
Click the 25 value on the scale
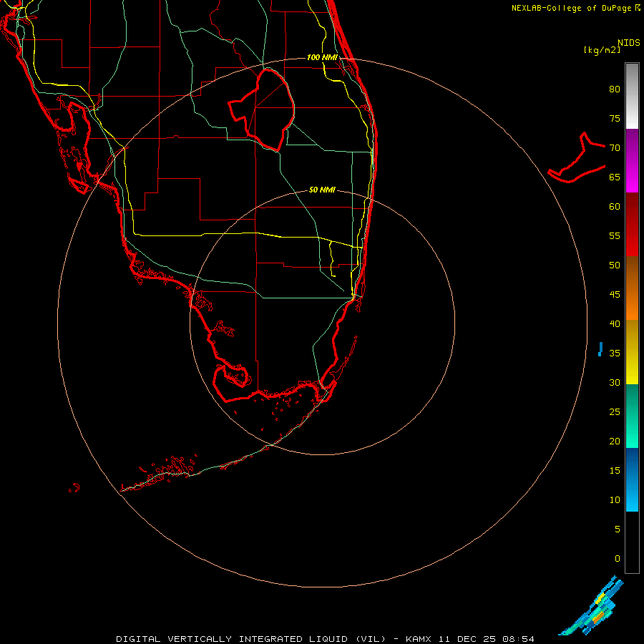(615, 411)
